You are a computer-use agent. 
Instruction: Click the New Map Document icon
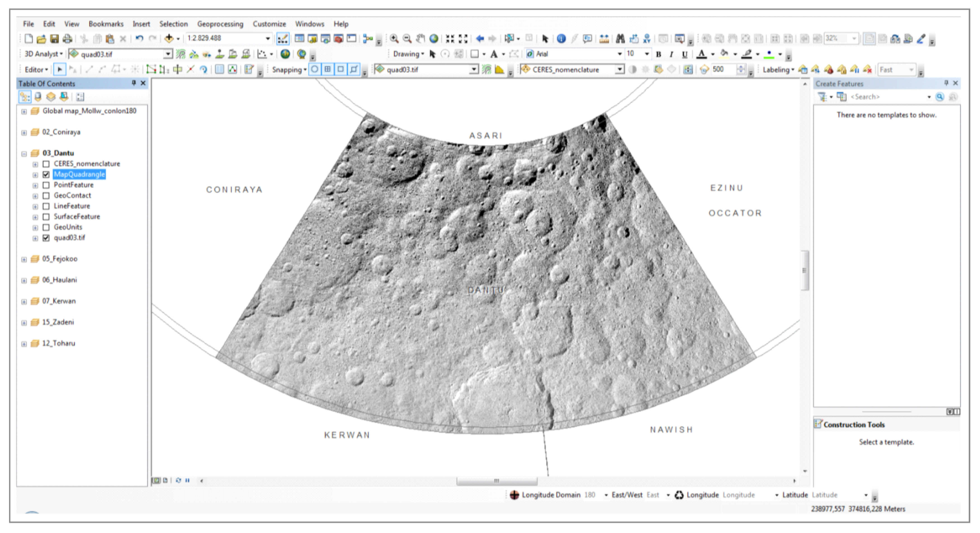(28, 38)
